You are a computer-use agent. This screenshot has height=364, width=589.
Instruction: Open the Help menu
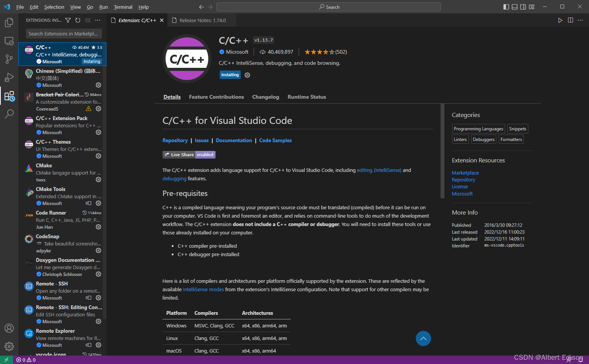[x=143, y=7]
